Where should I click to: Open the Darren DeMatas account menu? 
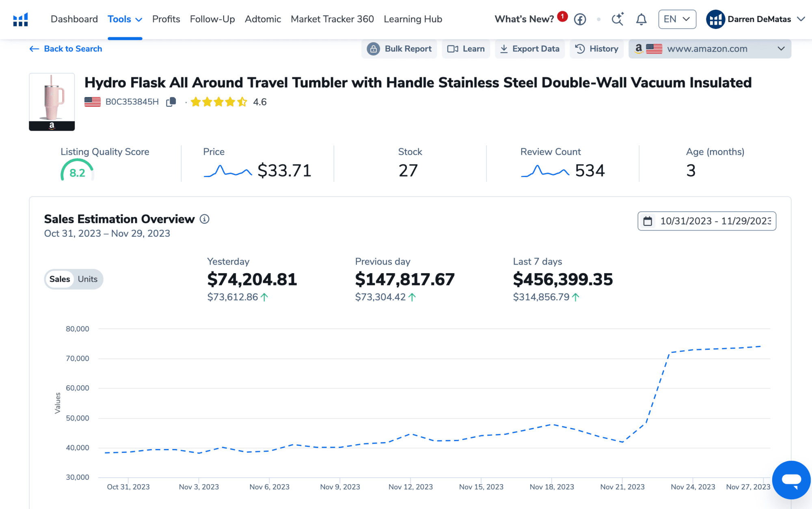(x=758, y=19)
